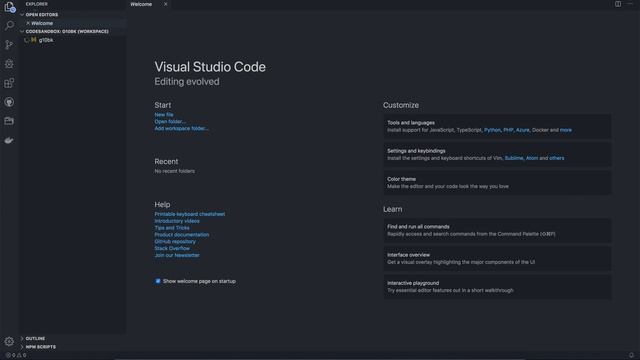
Task: Click the PHP link in Tools and languages
Action: point(508,130)
